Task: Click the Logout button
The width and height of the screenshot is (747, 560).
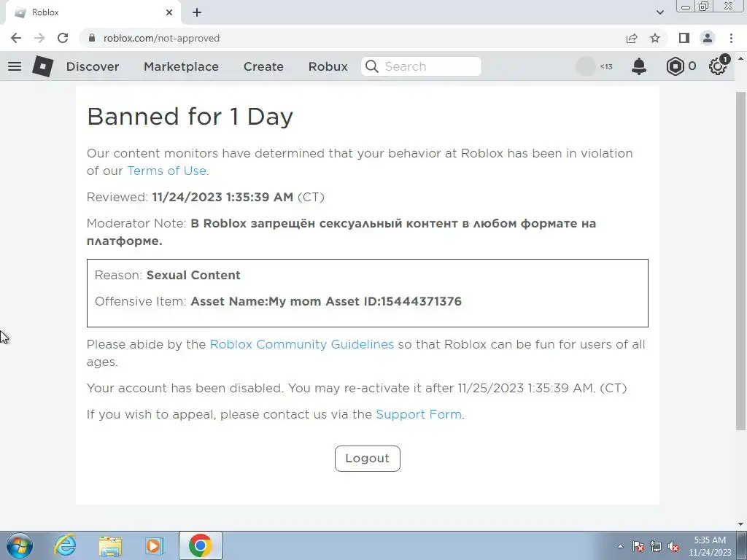Action: (368, 459)
